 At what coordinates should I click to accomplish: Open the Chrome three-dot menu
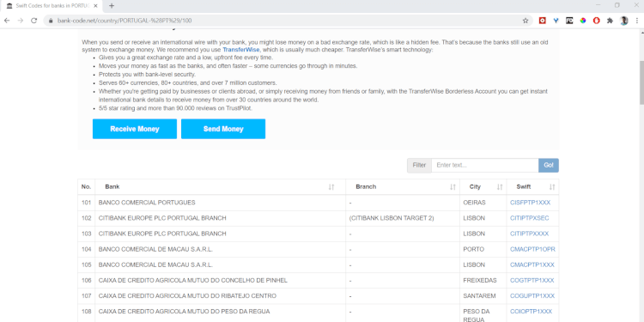coord(637,21)
